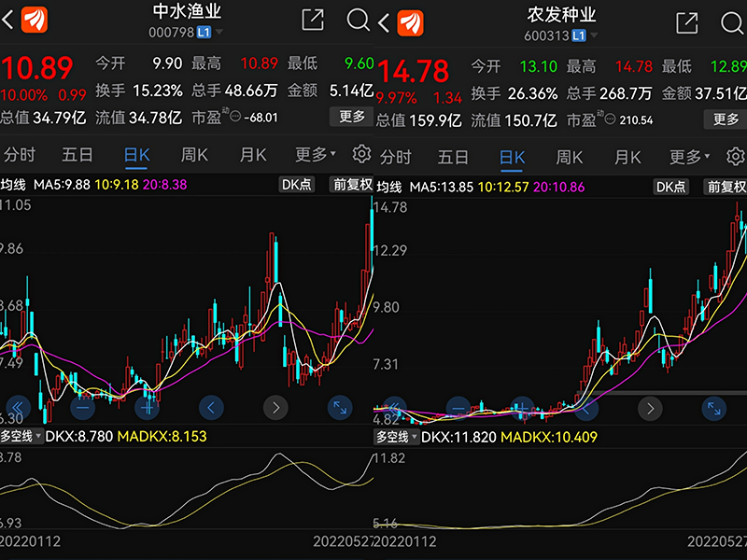Switch 农发种业 to the 五日 tab

[453, 157]
